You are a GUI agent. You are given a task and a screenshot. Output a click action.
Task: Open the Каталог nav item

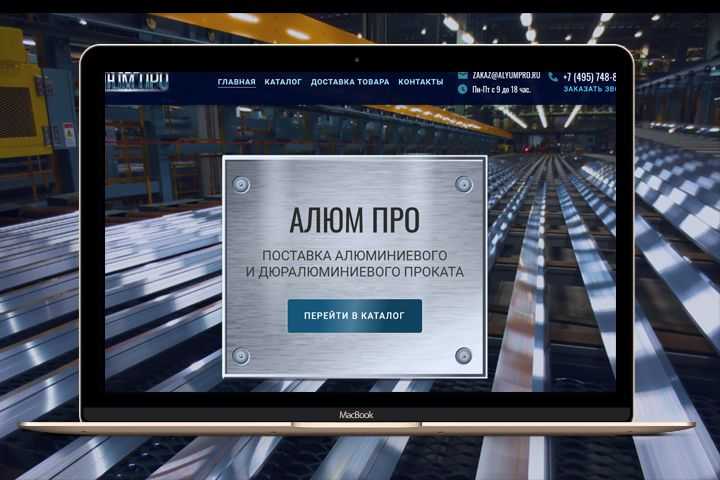pos(283,82)
